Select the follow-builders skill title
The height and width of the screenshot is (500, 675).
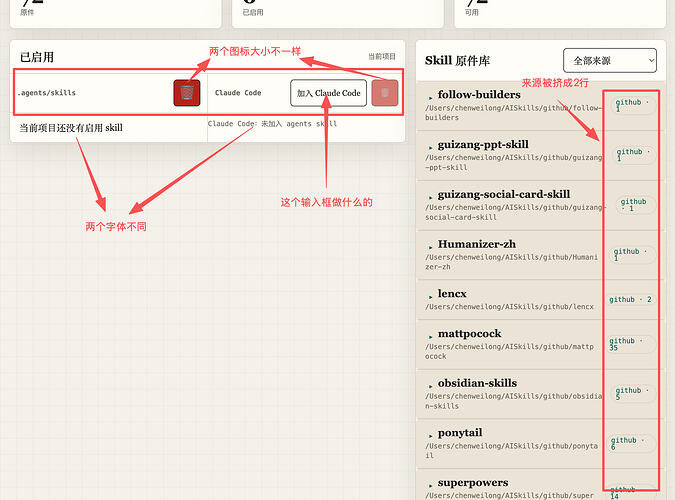[479, 95]
